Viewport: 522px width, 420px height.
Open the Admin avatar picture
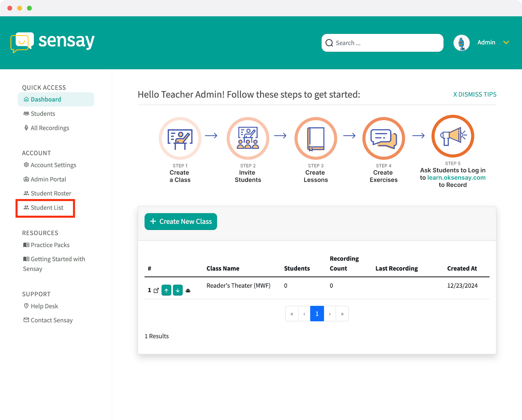(461, 43)
